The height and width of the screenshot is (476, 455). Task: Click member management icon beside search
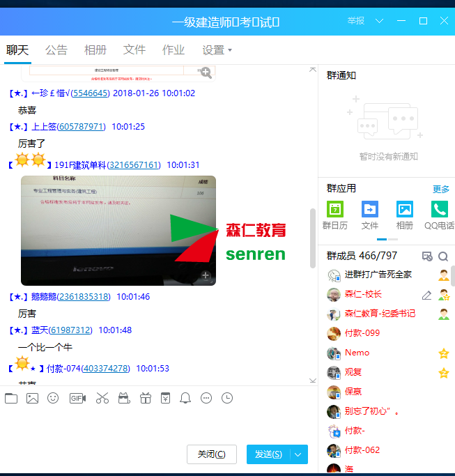(x=427, y=256)
